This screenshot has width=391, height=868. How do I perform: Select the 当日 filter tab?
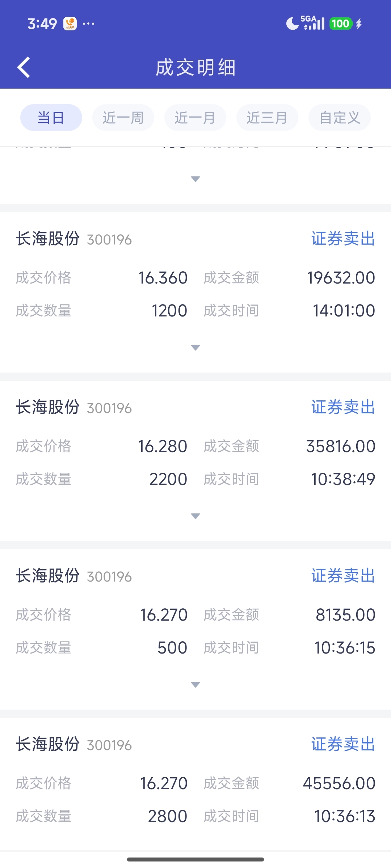[x=51, y=118]
